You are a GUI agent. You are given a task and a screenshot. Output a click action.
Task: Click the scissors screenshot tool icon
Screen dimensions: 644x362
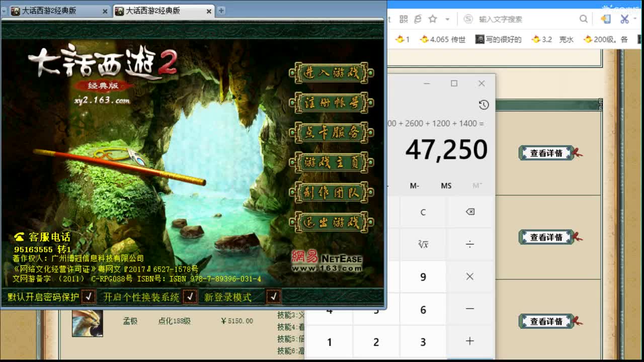pyautogui.click(x=625, y=19)
